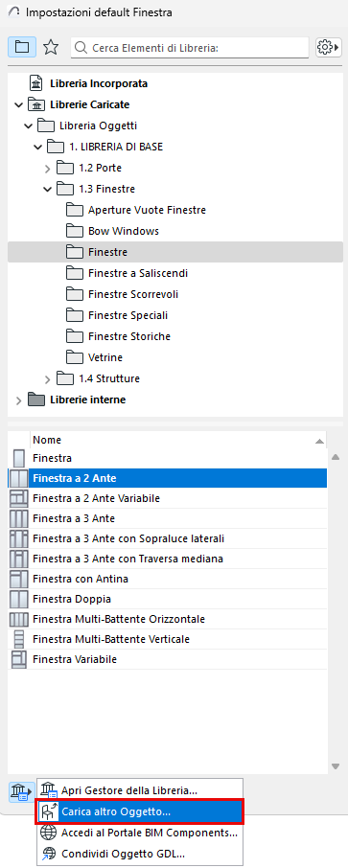Image resolution: width=348 pixels, height=868 pixels.
Task: Open the Accedi al Portale BIM Components entry
Action: [140, 832]
